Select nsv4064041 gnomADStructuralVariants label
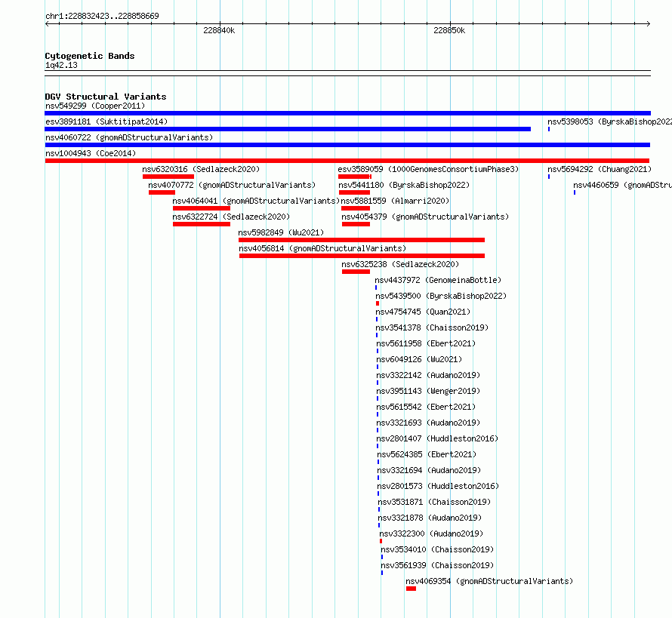Viewport: 672px width, 618px height. [256, 201]
